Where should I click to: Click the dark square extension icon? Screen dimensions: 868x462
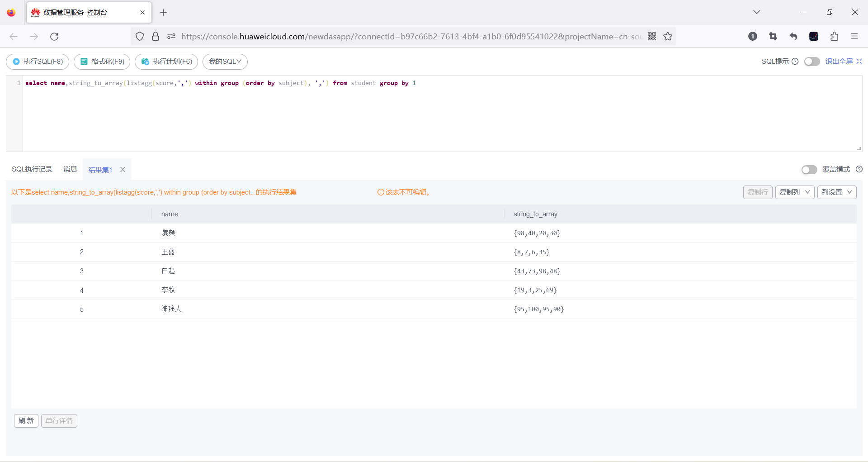[x=814, y=37]
